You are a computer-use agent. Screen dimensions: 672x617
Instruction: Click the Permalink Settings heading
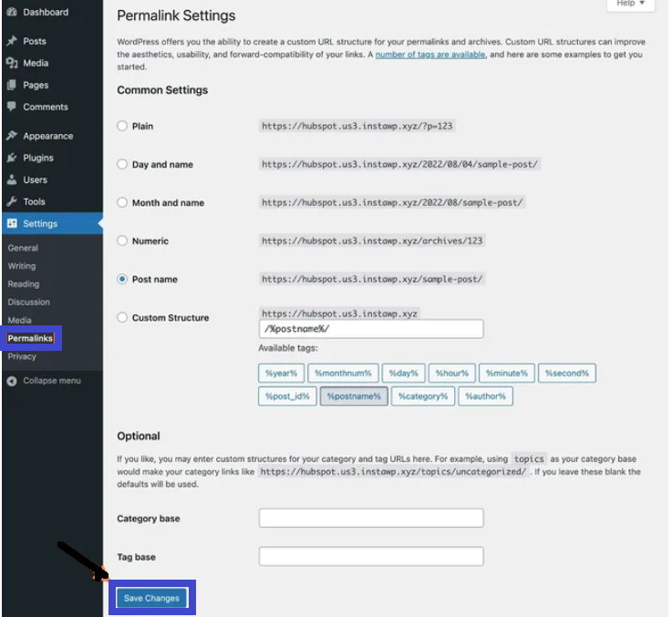tap(176, 15)
